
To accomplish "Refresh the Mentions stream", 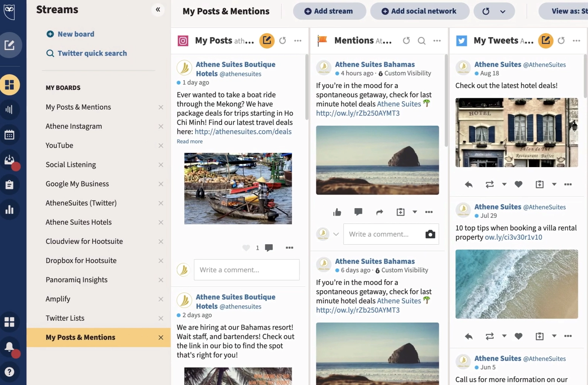I will (x=406, y=41).
